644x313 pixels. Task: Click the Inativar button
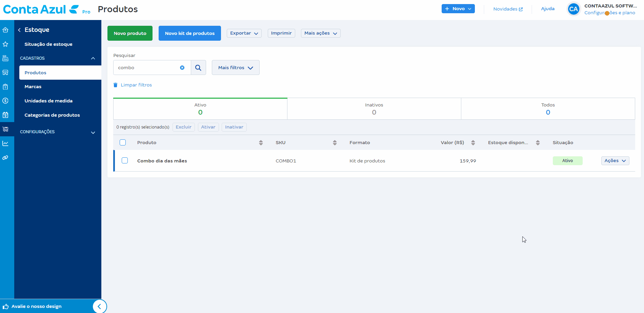click(x=234, y=127)
